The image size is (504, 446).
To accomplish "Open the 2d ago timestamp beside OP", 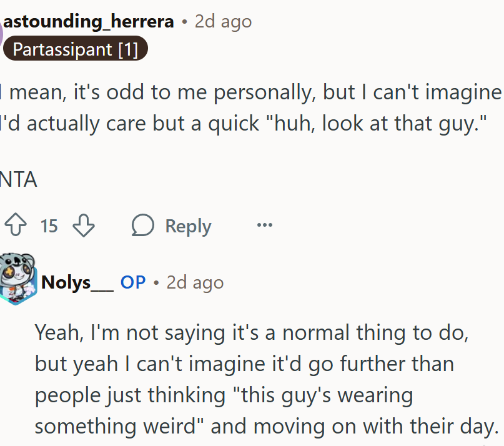I will click(x=195, y=282).
